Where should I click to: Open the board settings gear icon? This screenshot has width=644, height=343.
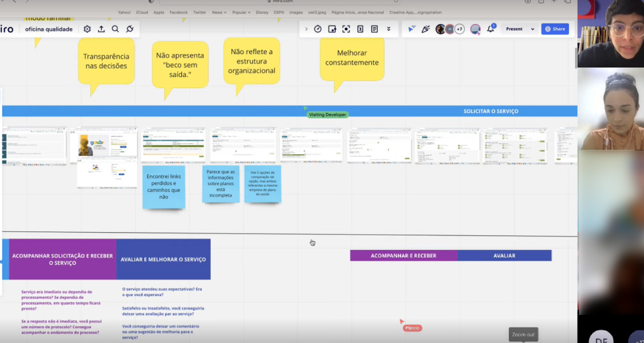tap(87, 29)
